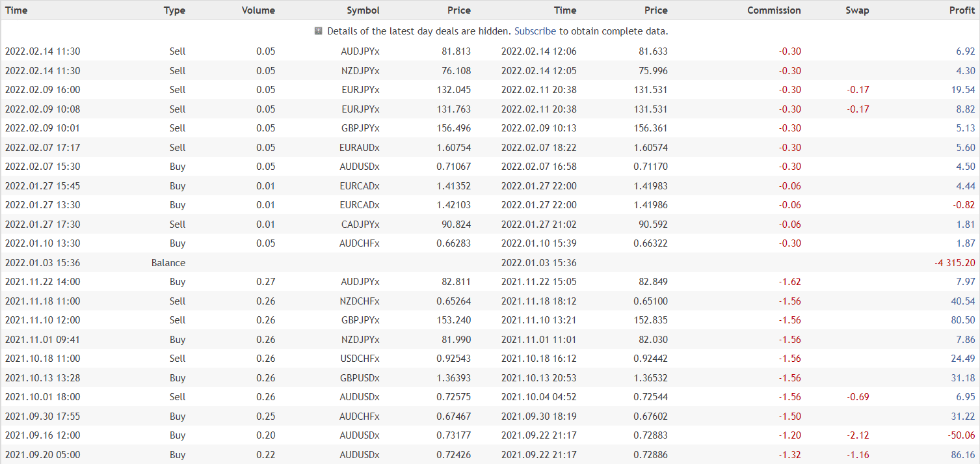Select the Balance row type cell
This screenshot has width=980, height=464.
tap(168, 263)
